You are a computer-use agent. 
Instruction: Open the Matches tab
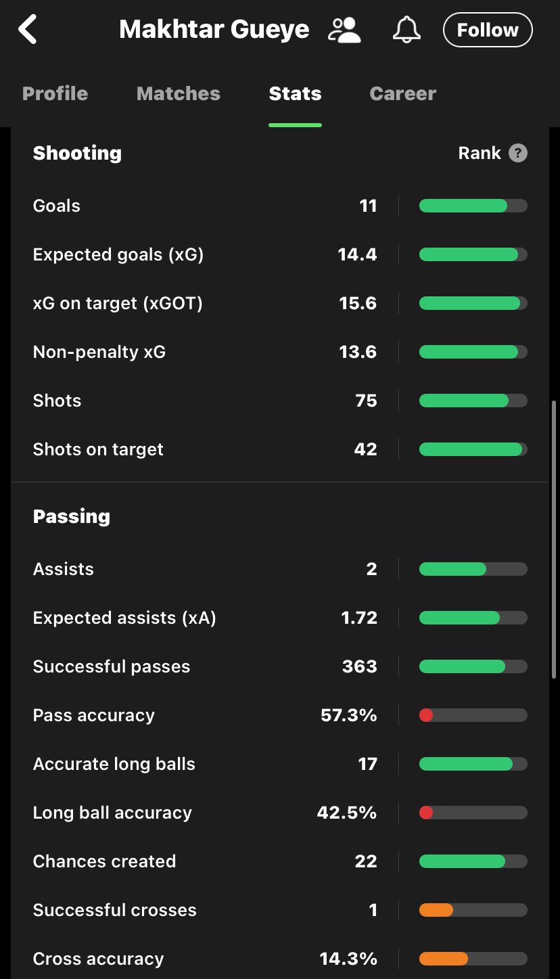(179, 93)
